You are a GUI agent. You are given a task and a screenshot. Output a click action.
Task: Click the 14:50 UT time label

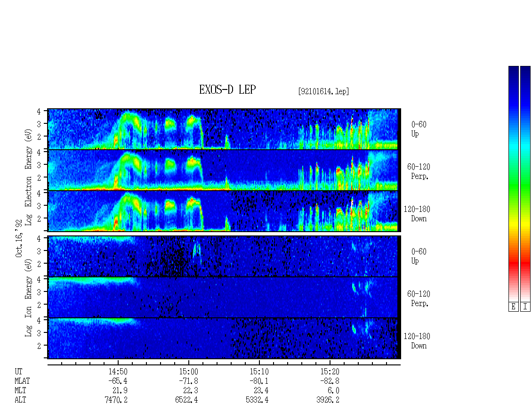(118, 372)
